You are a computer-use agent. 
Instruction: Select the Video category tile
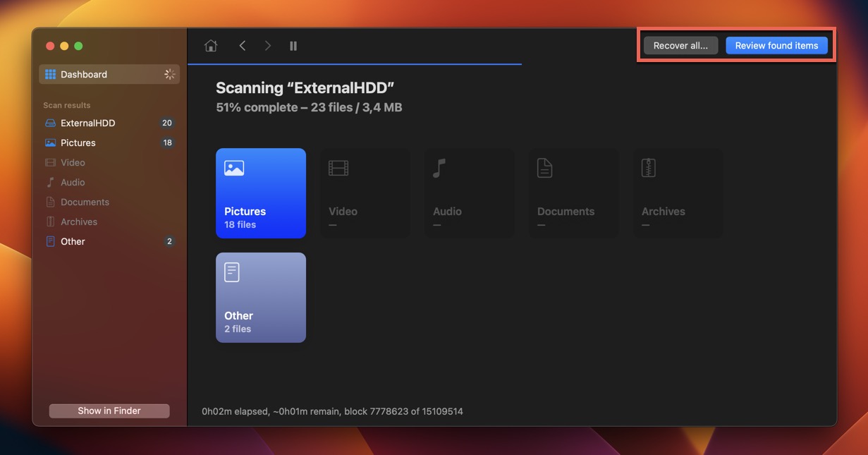(365, 193)
